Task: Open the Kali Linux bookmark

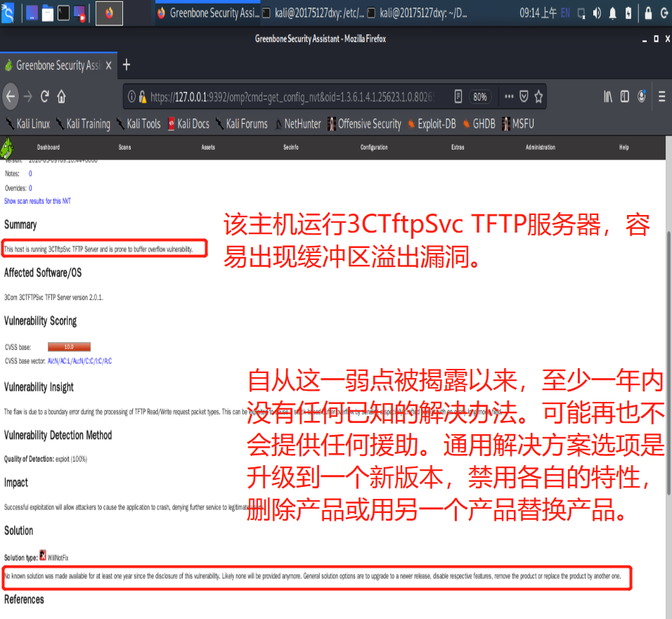Action: point(28,124)
